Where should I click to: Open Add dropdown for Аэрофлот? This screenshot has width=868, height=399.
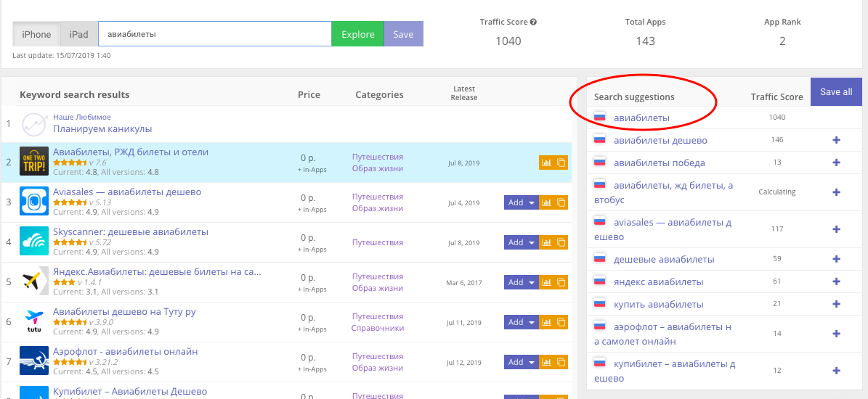pyautogui.click(x=522, y=362)
